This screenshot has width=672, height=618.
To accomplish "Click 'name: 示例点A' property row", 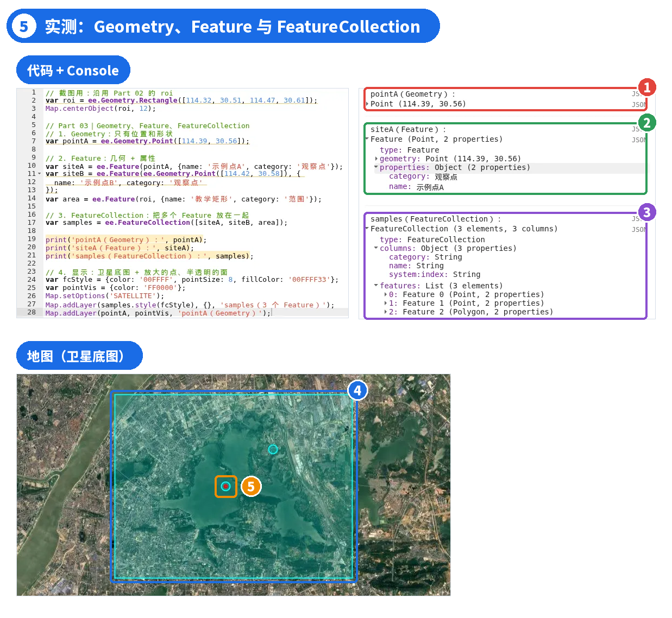I will pos(416,187).
